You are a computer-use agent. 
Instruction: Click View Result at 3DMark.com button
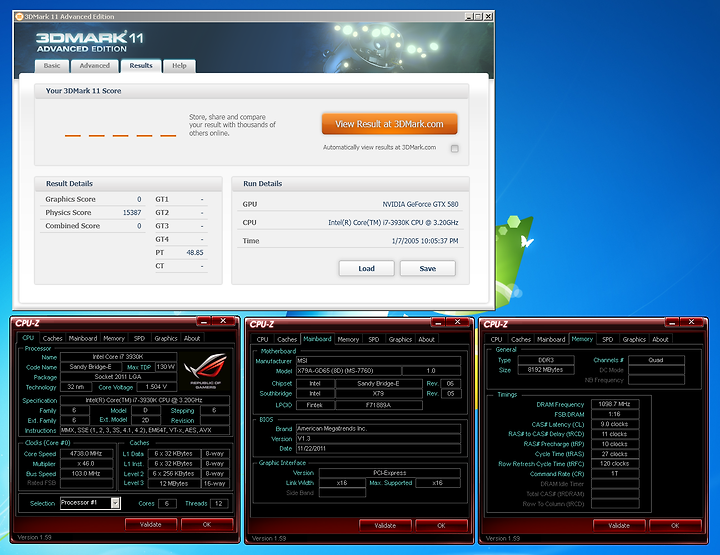point(389,124)
